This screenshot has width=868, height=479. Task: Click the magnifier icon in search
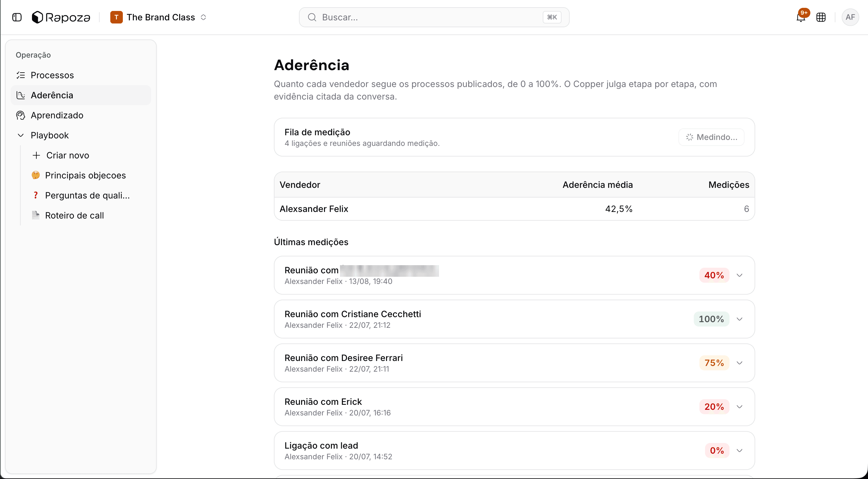pos(312,17)
